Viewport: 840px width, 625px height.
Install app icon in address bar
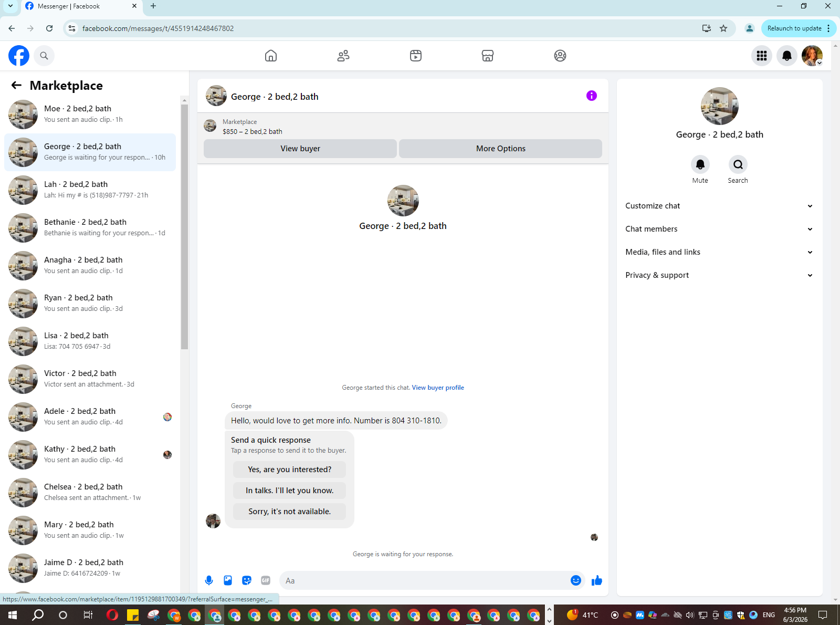click(707, 28)
